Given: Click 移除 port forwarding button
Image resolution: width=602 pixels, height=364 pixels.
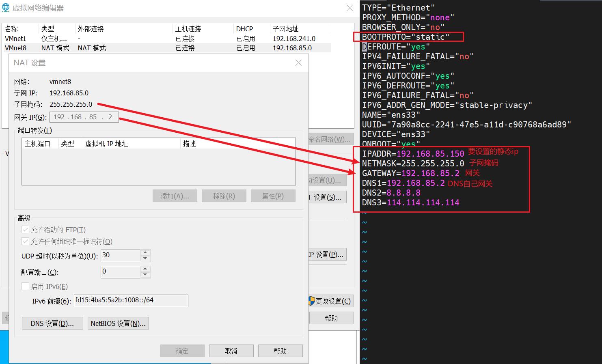Looking at the screenshot, I should point(224,196).
